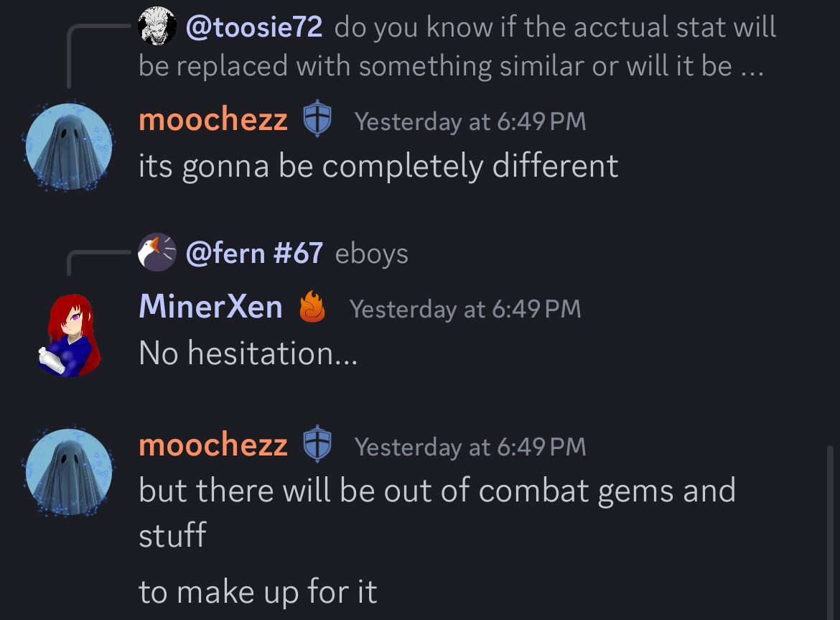
Task: Open moochezz's avatar beside "its gonna be completely different"
Action: 69,147
